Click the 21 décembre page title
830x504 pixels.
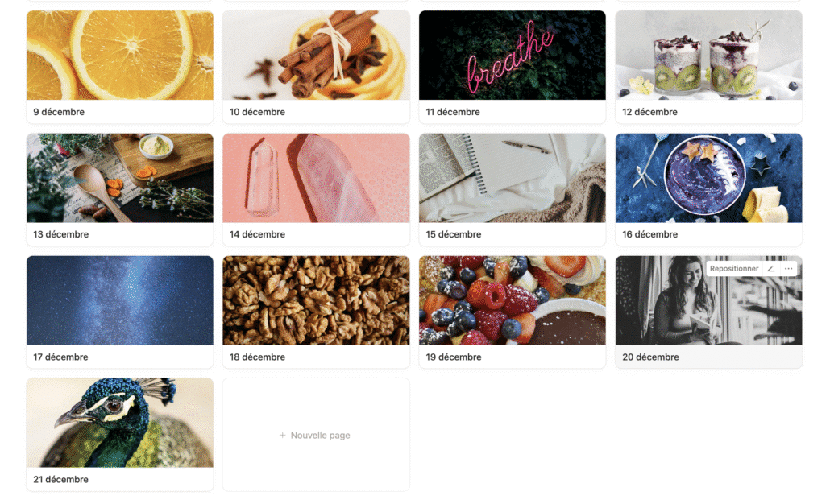(61, 479)
